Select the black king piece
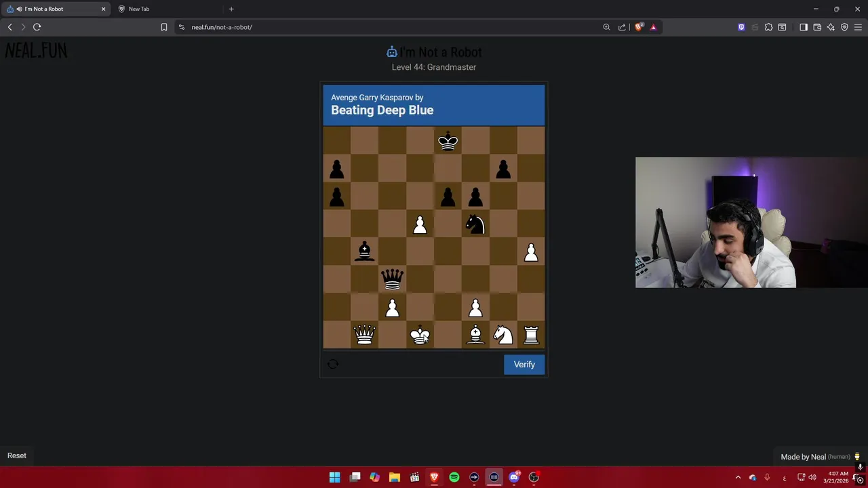 point(448,141)
